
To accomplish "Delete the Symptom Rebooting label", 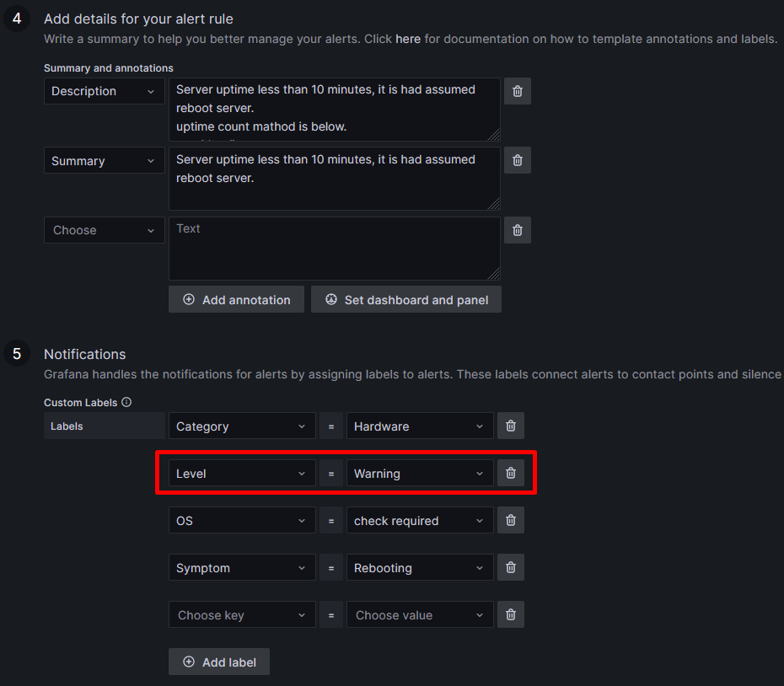I will coord(511,567).
